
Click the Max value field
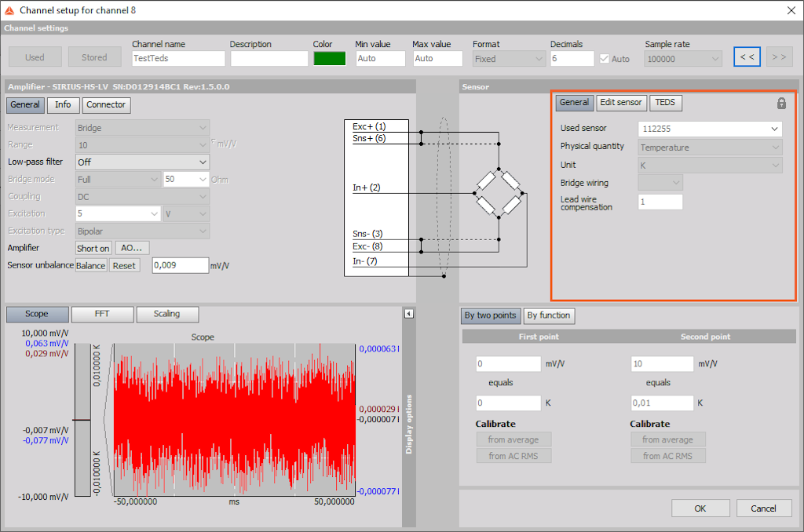(438, 58)
